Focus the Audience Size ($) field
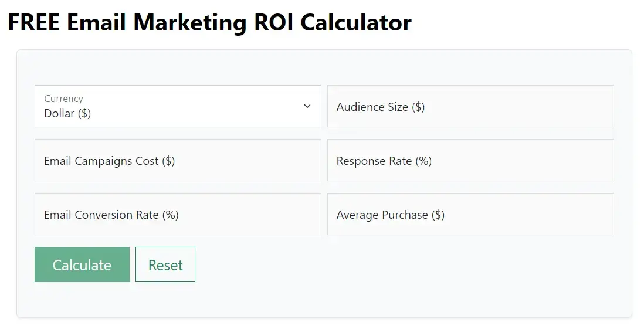 [x=470, y=106]
